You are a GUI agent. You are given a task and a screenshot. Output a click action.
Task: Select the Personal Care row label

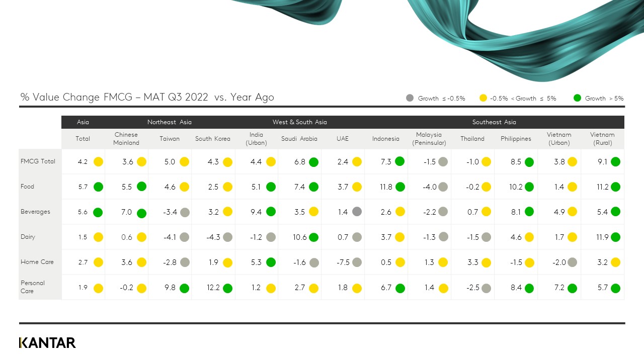pyautogui.click(x=32, y=287)
